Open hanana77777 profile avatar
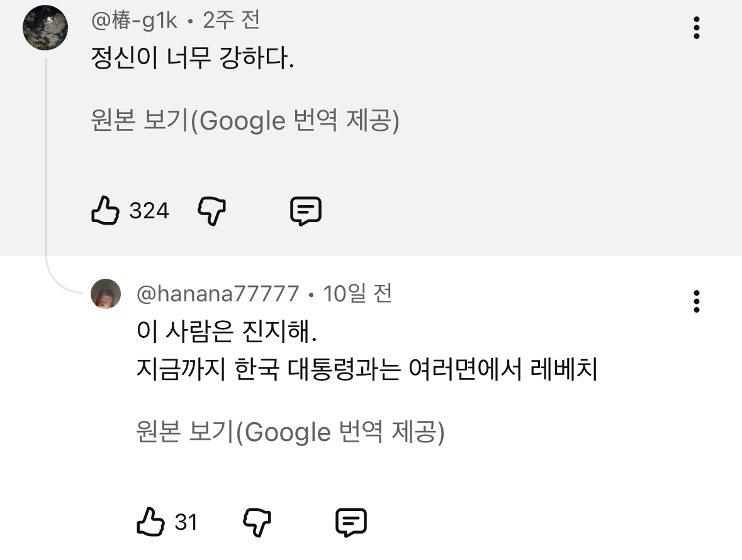This screenshot has width=742, height=560. pos(106,294)
